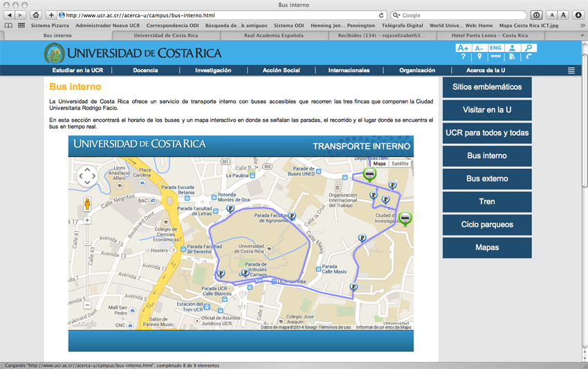Click the map pan direction control
Screen dimensions: 588x369
click(87, 176)
